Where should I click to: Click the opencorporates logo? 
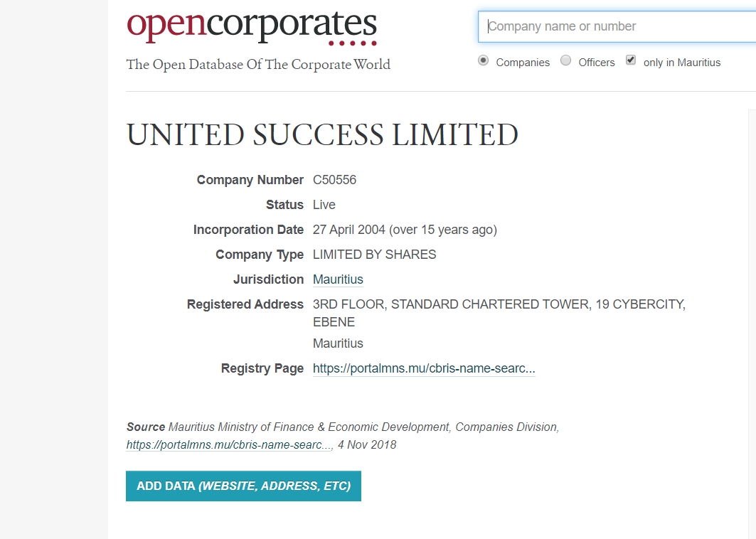(252, 26)
